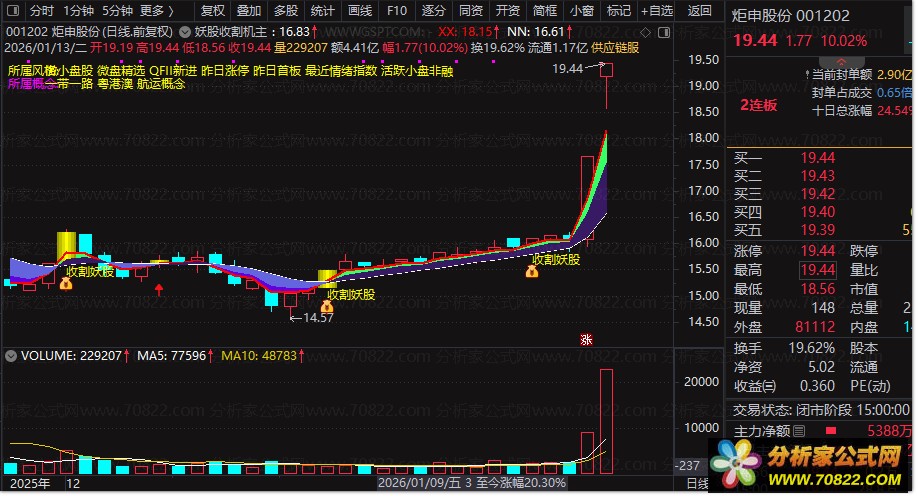
Task: Open the 复权 adjustment option
Action: click(212, 11)
